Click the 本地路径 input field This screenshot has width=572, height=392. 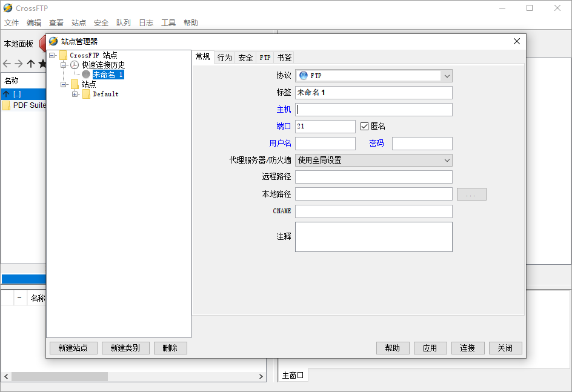coord(373,194)
